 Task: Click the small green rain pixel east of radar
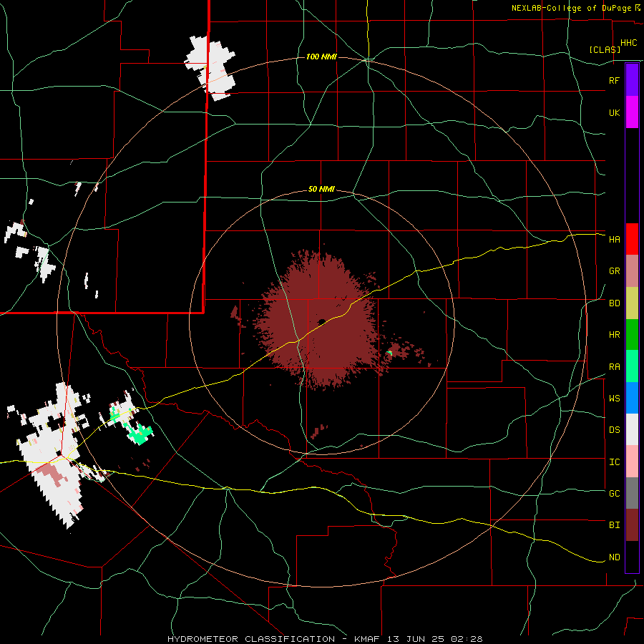pyautogui.click(x=390, y=353)
